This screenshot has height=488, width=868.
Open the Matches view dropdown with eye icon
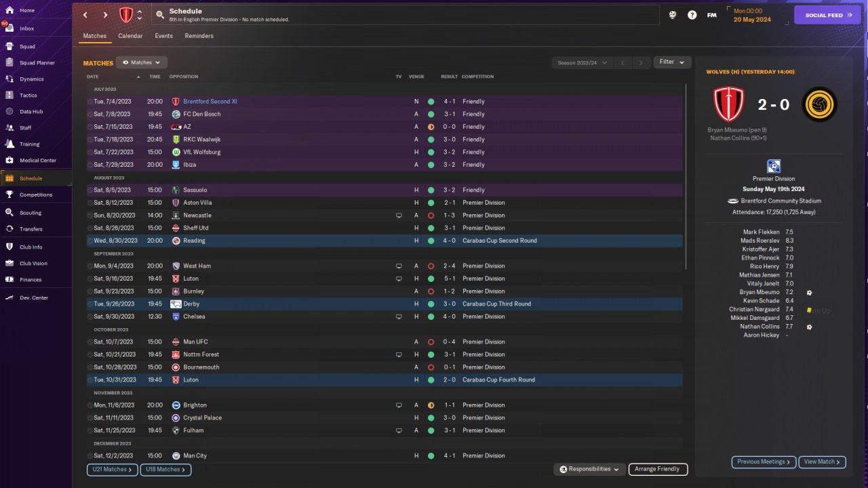(141, 62)
